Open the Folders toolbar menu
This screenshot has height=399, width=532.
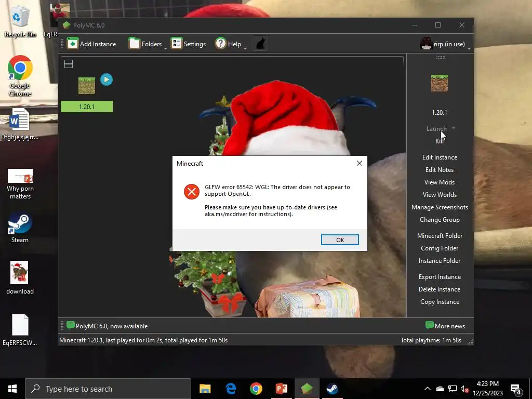(x=145, y=44)
